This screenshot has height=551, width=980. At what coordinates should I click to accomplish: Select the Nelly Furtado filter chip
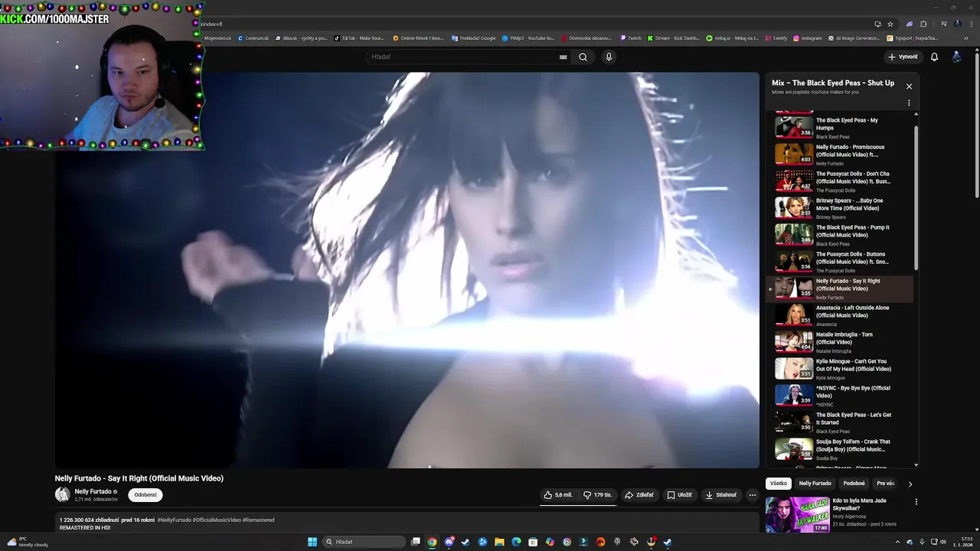pyautogui.click(x=815, y=484)
